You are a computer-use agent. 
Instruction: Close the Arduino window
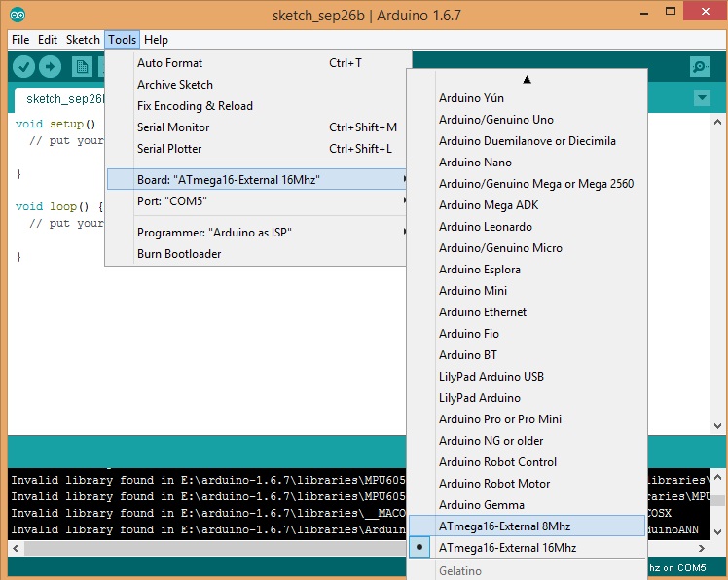click(706, 11)
